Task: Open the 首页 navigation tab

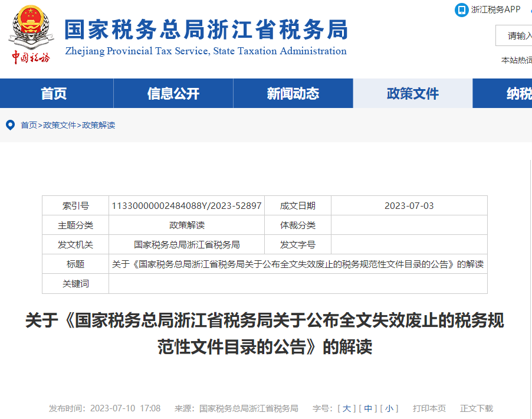Action: (x=52, y=93)
